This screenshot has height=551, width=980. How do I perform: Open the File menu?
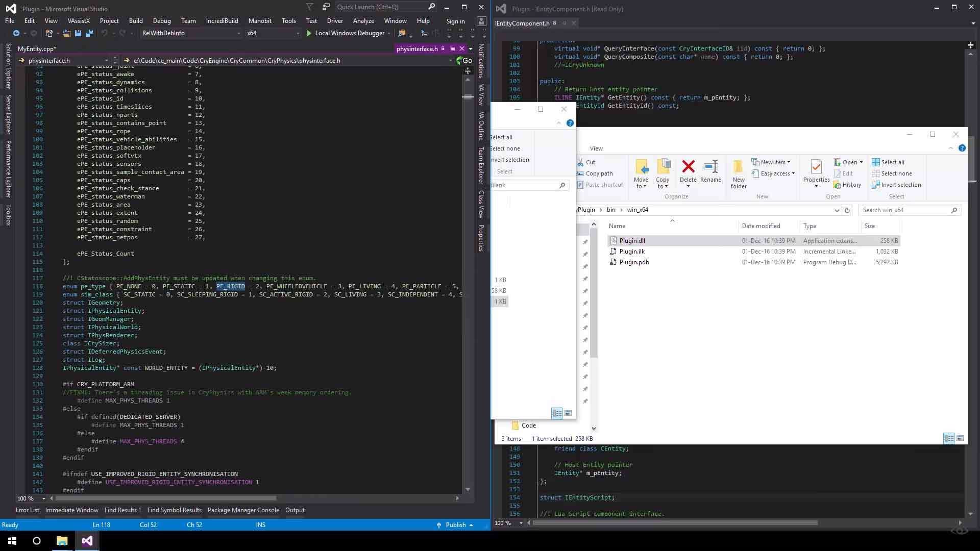[x=10, y=21]
